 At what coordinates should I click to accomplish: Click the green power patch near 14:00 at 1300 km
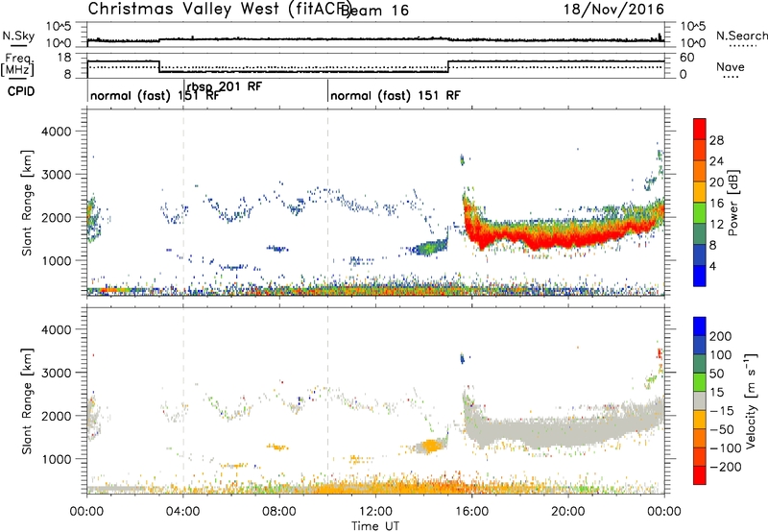[427, 248]
